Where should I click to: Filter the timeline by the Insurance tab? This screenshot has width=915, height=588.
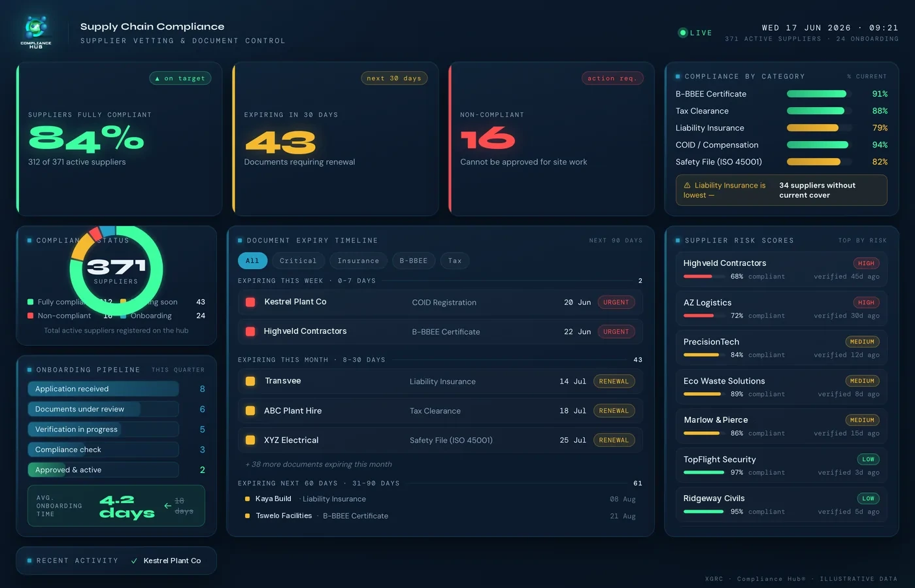tap(358, 261)
